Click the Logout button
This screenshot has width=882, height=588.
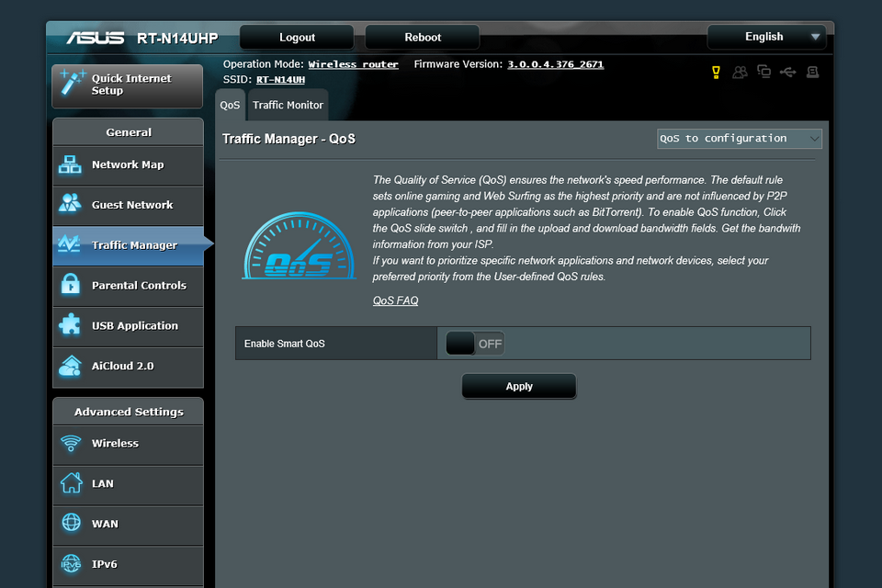tap(297, 38)
